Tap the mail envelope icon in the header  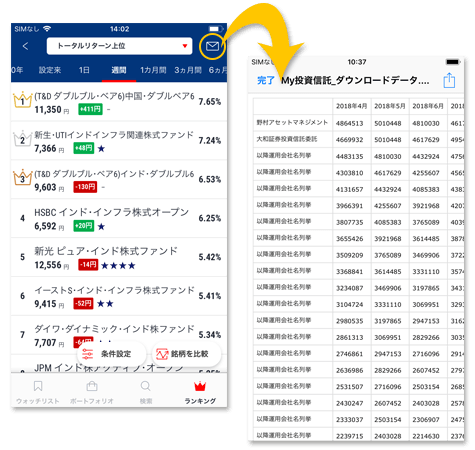[212, 46]
